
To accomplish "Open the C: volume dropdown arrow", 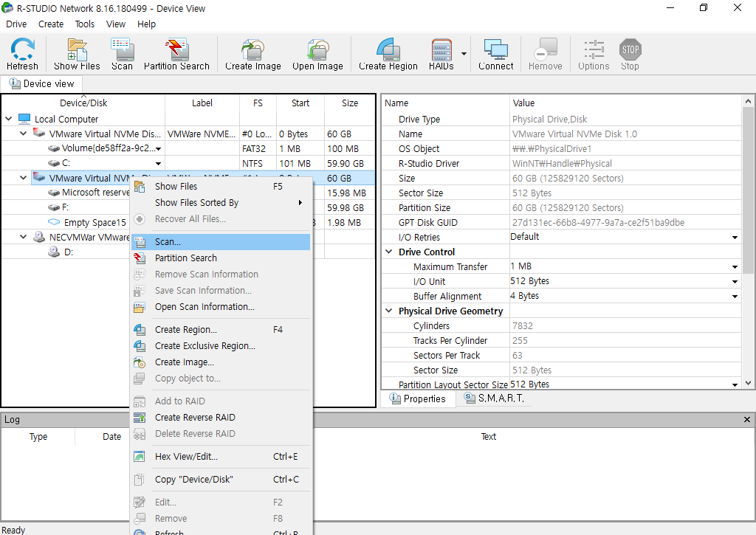I will pyautogui.click(x=158, y=163).
